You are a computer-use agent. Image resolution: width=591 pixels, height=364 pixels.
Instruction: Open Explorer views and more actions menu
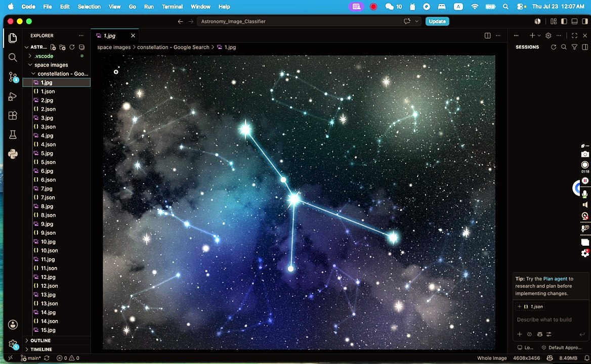click(81, 35)
